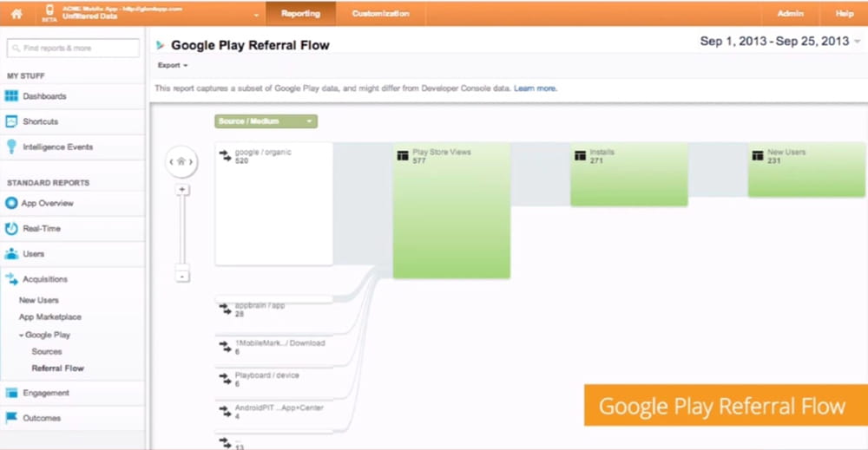Open the App Marketplace report
868x450 pixels.
[49, 316]
